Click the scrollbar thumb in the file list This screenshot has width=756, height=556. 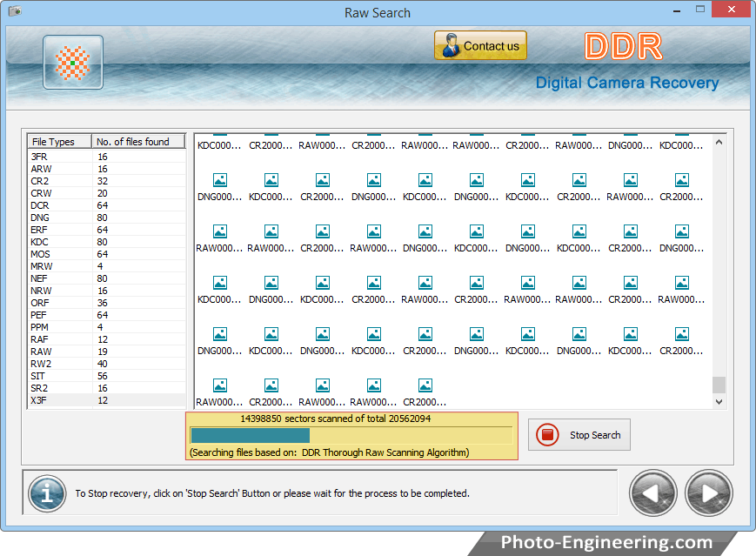(719, 385)
